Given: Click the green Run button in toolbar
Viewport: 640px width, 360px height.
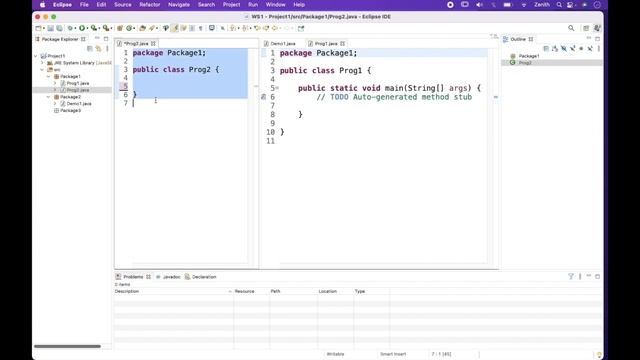Looking at the screenshot, I should tap(82, 28).
